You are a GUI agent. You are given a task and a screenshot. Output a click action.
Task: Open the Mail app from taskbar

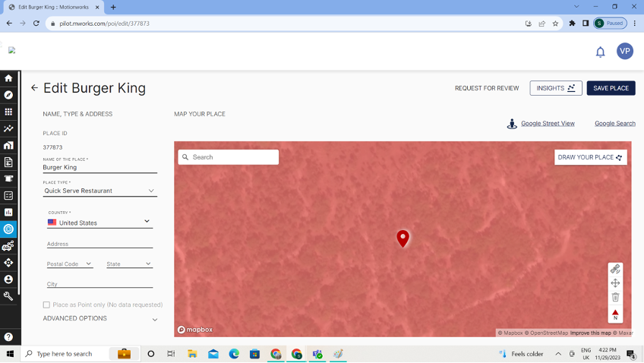[x=213, y=354]
